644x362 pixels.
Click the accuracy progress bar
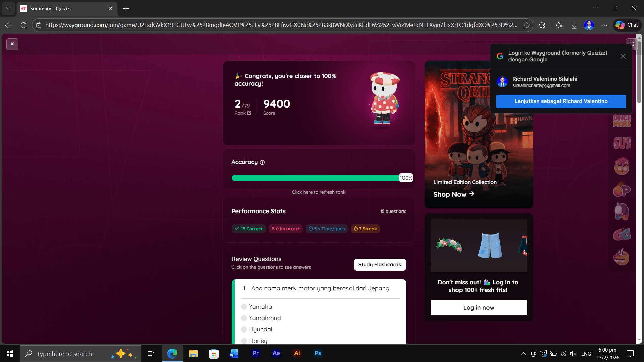[322, 178]
